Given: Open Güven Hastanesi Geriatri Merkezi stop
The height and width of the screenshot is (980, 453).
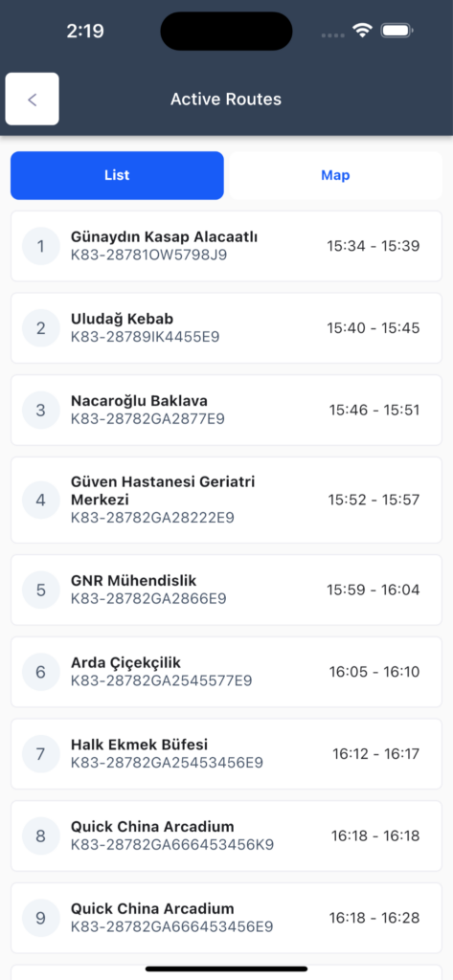Looking at the screenshot, I should point(226,500).
